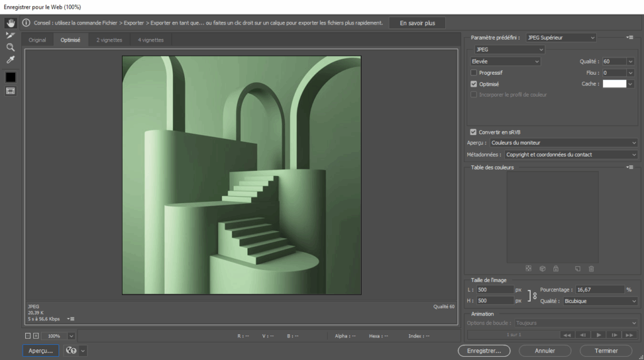
Task: Open the JPEG file format dropdown
Action: click(508, 49)
